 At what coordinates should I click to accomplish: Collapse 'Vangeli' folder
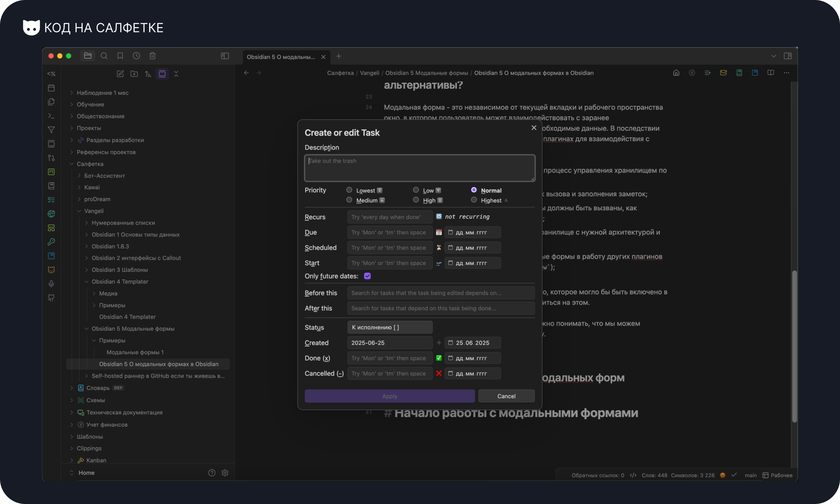pos(79,211)
